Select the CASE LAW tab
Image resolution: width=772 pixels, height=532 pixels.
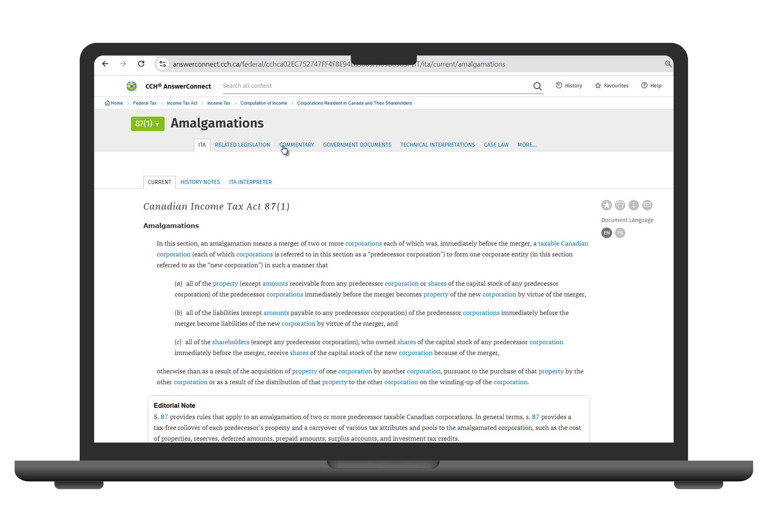[496, 145]
